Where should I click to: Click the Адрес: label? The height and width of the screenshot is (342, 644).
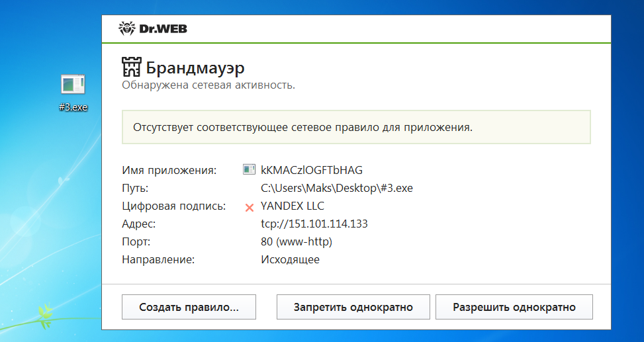(139, 224)
